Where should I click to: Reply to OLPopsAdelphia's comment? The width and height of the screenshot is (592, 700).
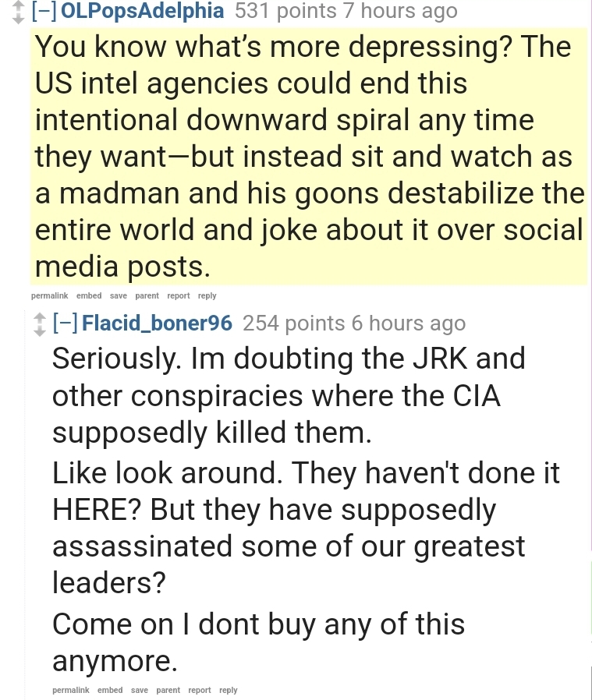click(207, 295)
